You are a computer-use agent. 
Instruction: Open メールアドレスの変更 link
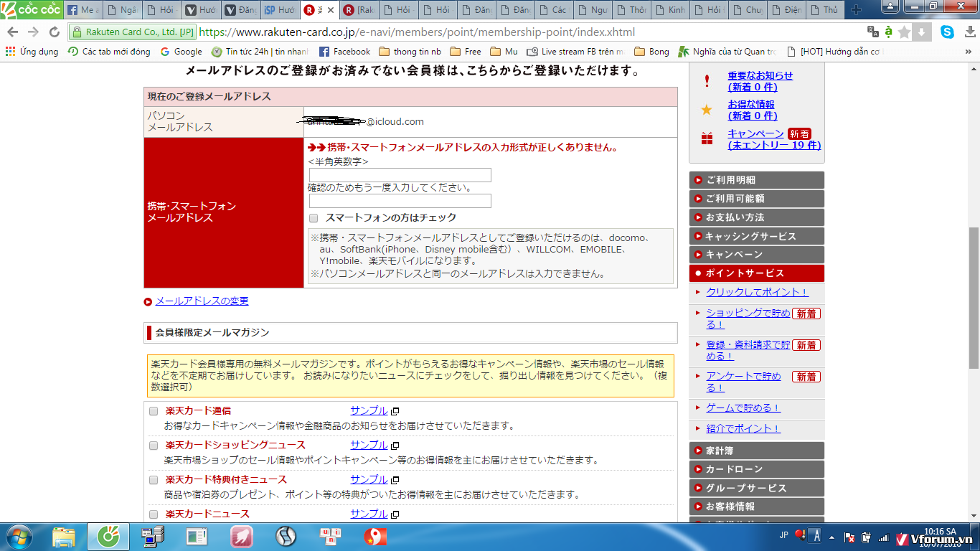tap(202, 301)
